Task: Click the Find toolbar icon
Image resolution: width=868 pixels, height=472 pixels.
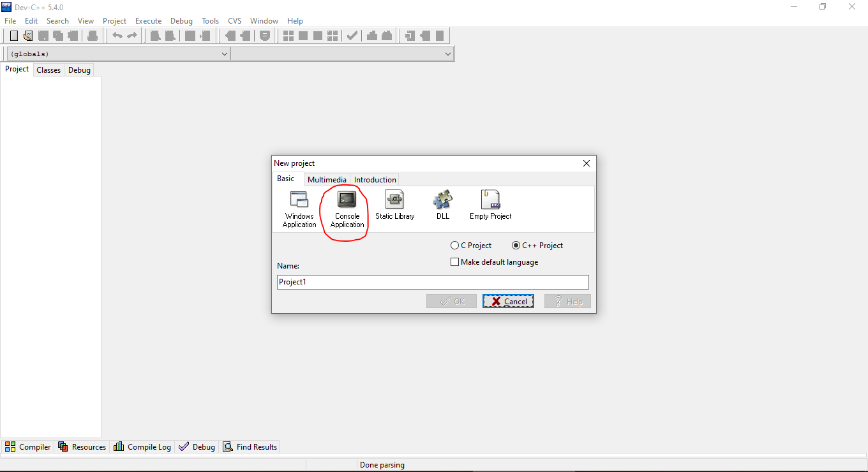Action: pyautogui.click(x=156, y=36)
